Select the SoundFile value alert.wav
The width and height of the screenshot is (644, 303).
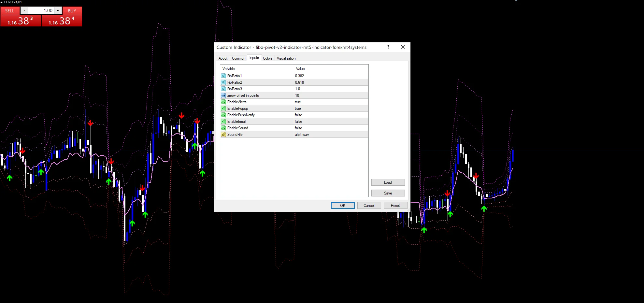[331, 135]
